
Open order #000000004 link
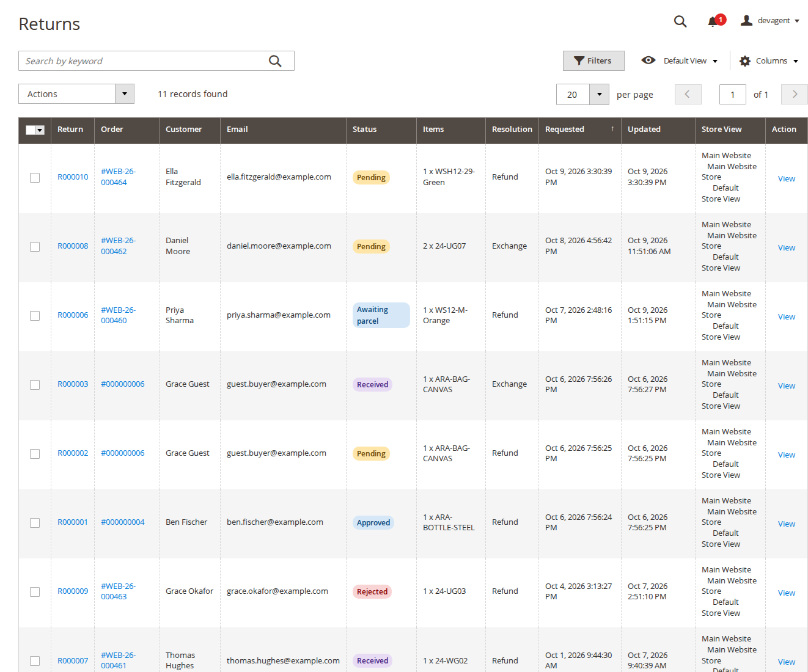click(x=123, y=522)
